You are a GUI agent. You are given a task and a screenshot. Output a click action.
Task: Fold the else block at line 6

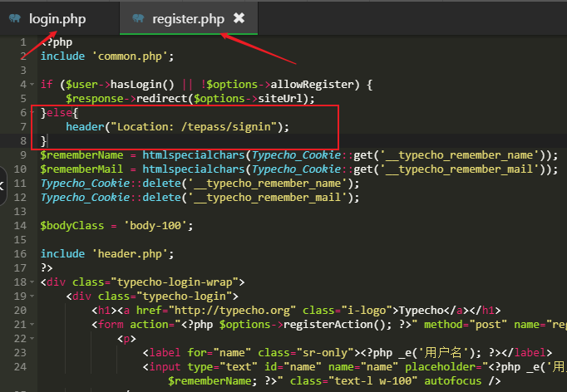(35, 112)
